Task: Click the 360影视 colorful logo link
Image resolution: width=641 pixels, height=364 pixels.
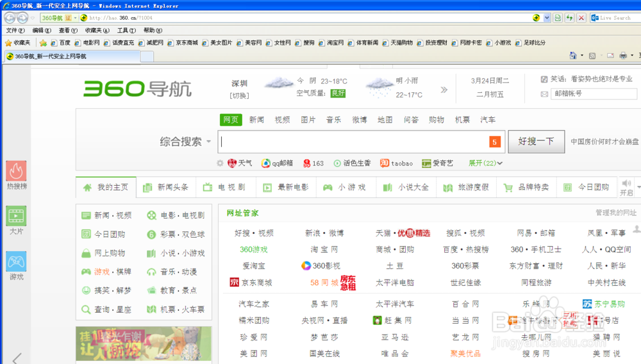Action: pos(320,265)
